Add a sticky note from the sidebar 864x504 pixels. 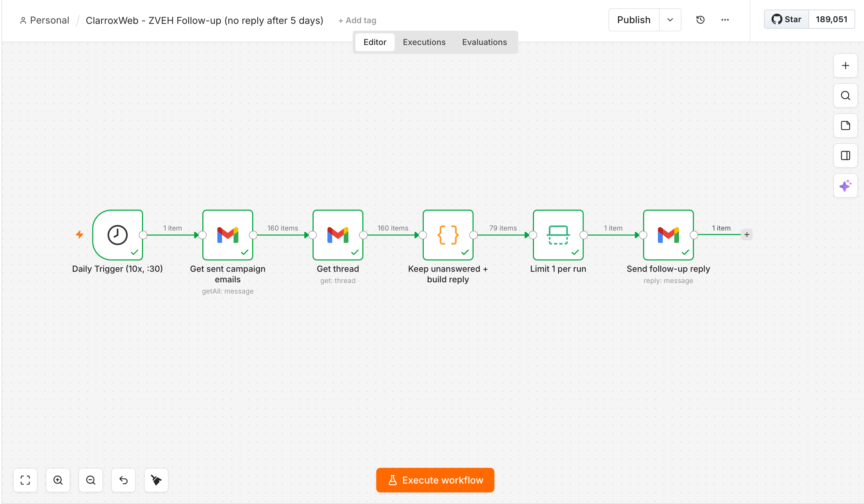coord(846,126)
